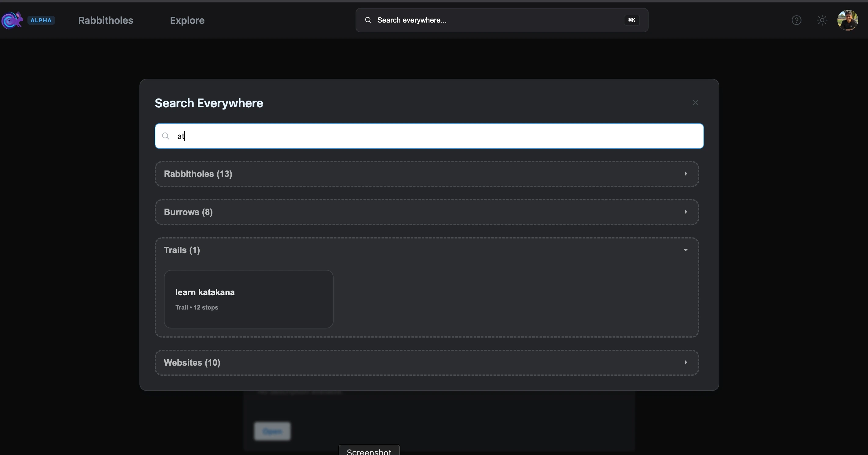Expand the Burrows (8) results arrow

pyautogui.click(x=686, y=212)
